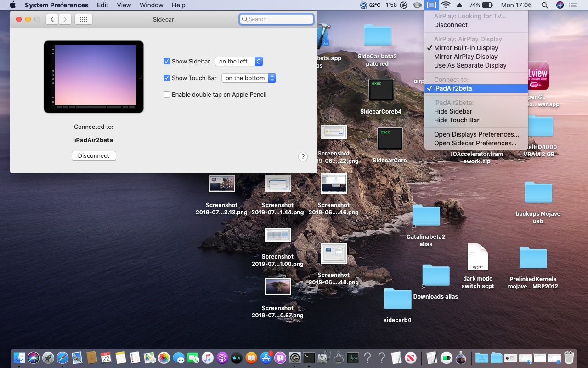Select iPadAir2beta in Connect to list

[x=476, y=88]
